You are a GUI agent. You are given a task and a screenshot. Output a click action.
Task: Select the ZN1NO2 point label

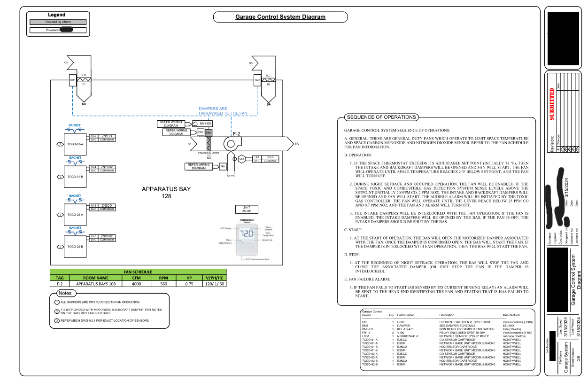click(x=107, y=167)
